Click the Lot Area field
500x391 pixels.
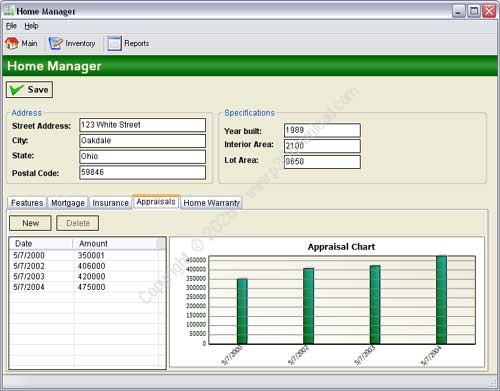pos(322,162)
